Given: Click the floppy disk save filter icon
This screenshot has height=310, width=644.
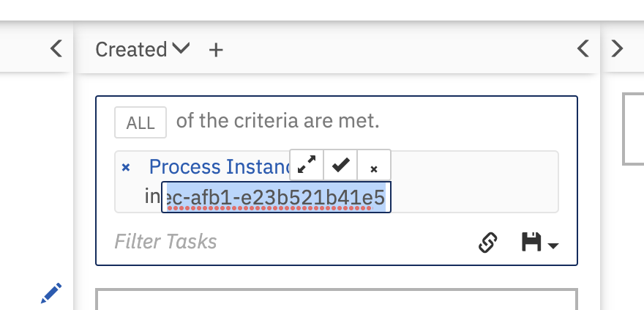Looking at the screenshot, I should [x=532, y=242].
